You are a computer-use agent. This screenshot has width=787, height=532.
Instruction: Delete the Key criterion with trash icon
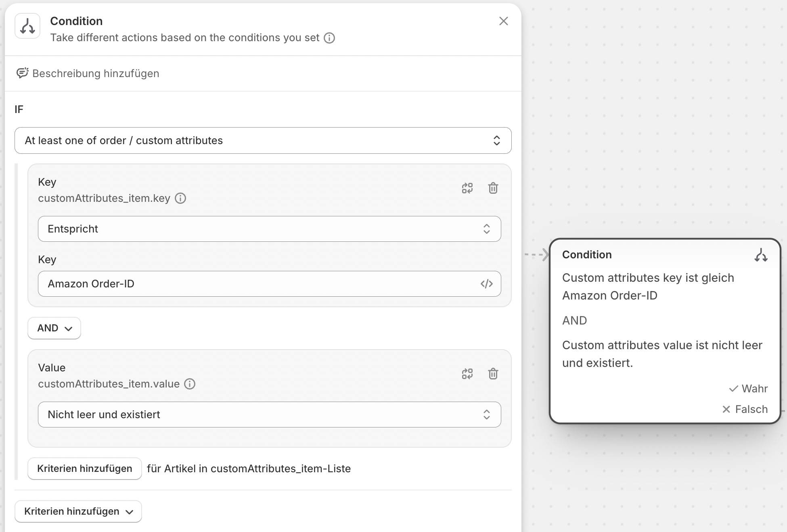tap(493, 188)
